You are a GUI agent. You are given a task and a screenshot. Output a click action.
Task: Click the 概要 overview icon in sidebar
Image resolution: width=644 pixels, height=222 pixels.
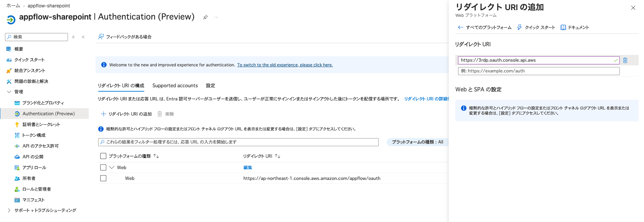pyautogui.click(x=9, y=49)
